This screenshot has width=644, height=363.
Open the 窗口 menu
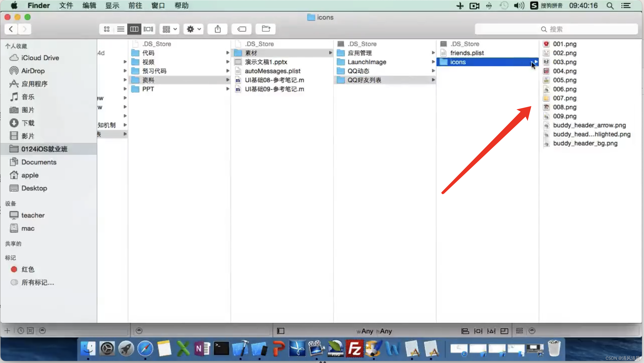pyautogui.click(x=158, y=6)
